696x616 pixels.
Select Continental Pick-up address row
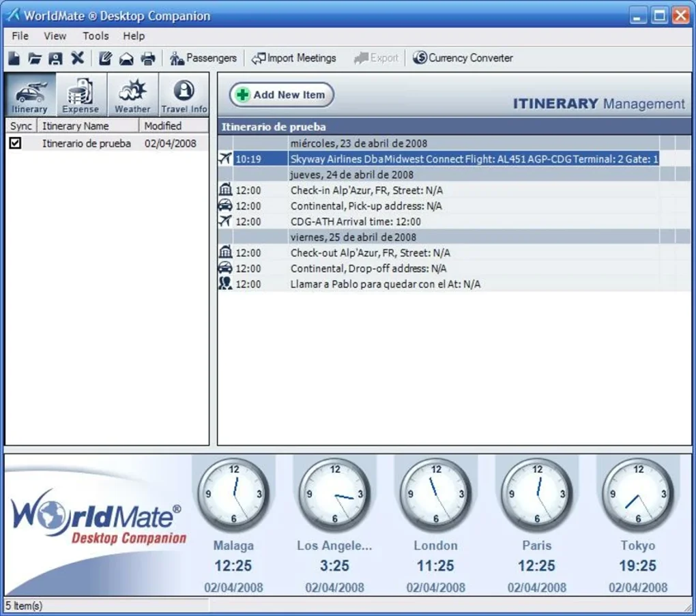(x=454, y=206)
